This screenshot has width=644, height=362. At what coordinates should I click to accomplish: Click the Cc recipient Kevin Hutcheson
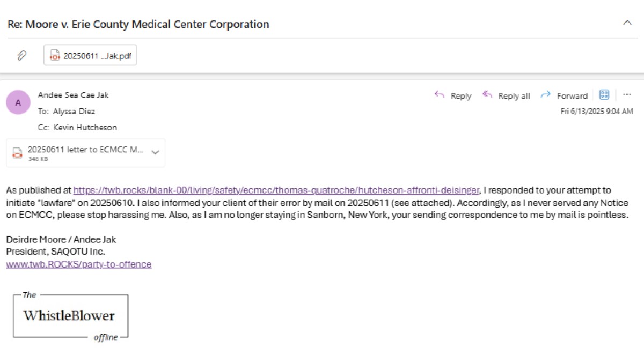click(x=85, y=128)
